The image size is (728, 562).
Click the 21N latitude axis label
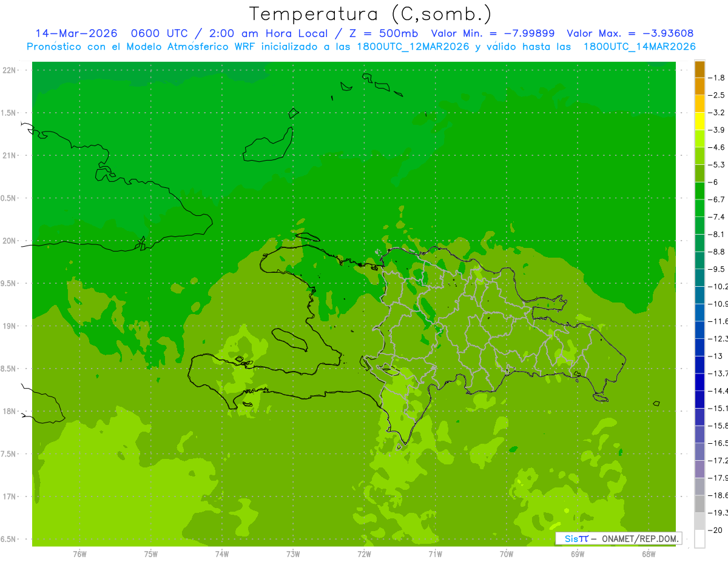click(10, 156)
